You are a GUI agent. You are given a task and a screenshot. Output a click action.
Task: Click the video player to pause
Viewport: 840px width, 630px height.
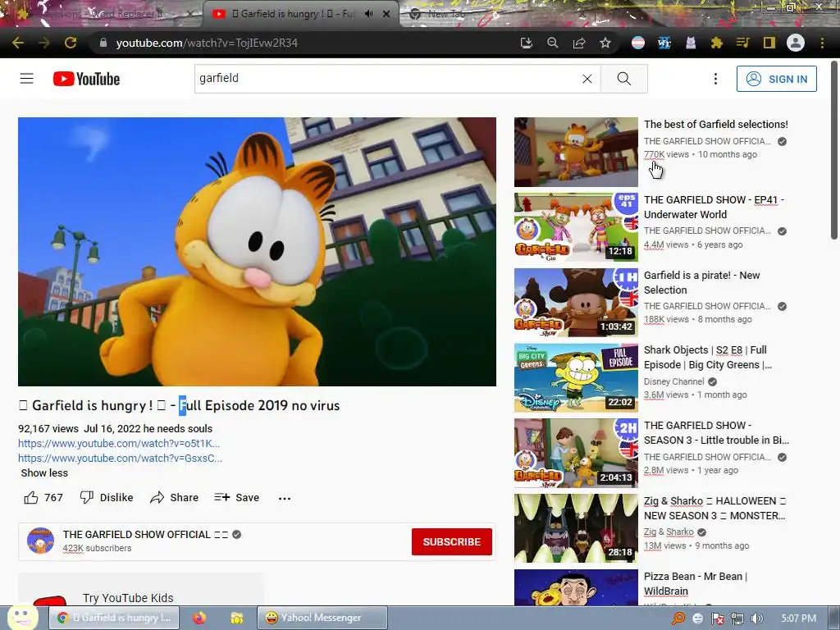coord(257,252)
